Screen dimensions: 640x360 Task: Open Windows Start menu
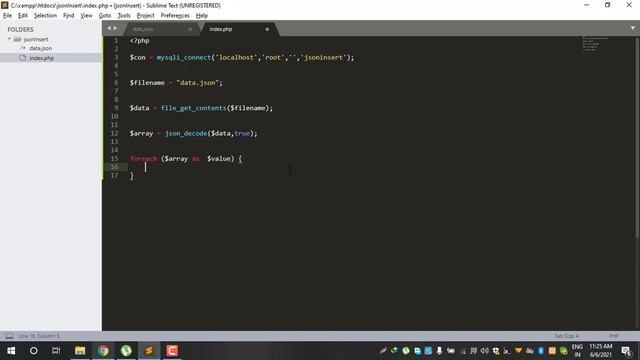(11, 351)
